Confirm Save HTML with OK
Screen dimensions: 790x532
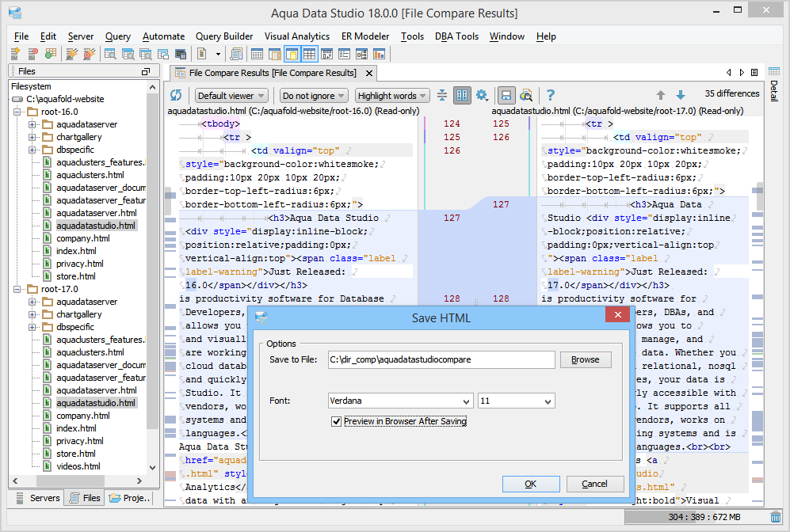[x=531, y=484]
